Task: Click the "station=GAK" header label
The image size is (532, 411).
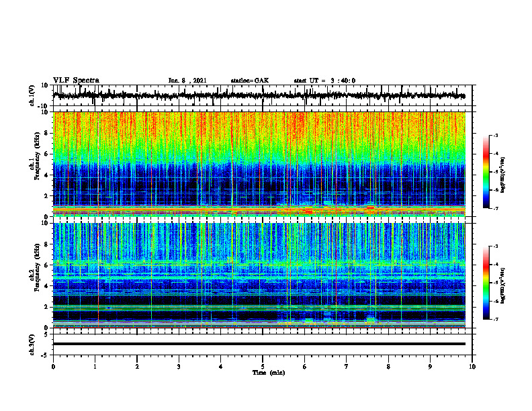Action: point(250,81)
